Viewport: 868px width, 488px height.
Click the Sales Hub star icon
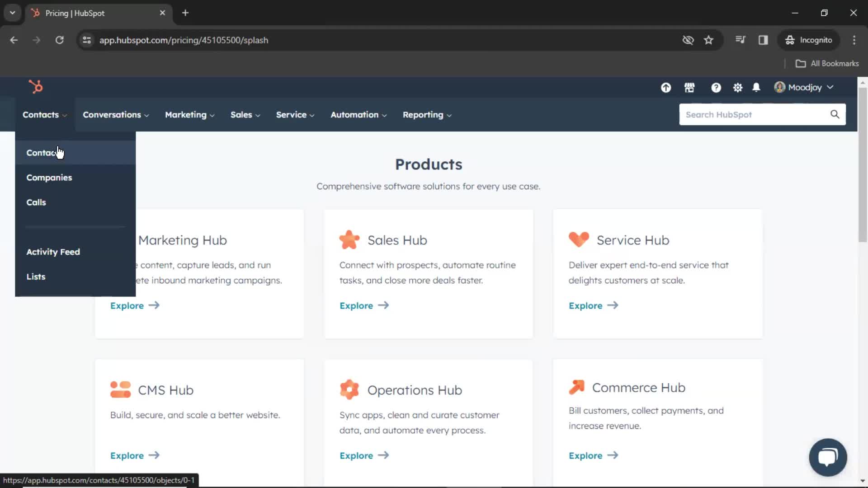(349, 240)
